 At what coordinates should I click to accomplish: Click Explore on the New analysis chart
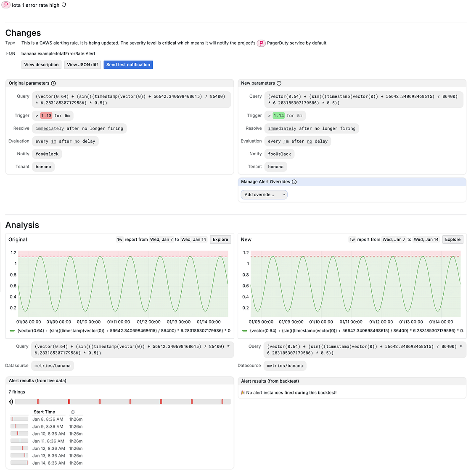pyautogui.click(x=452, y=239)
